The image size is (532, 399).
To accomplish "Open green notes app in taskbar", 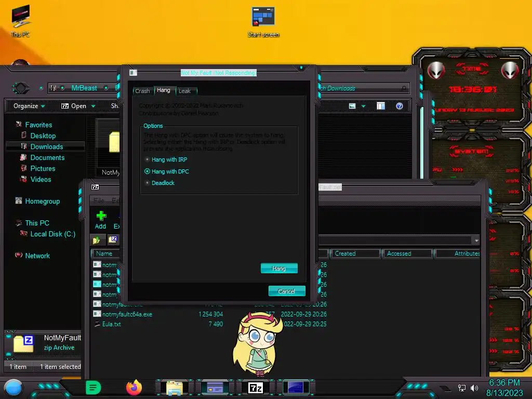I will pos(94,388).
